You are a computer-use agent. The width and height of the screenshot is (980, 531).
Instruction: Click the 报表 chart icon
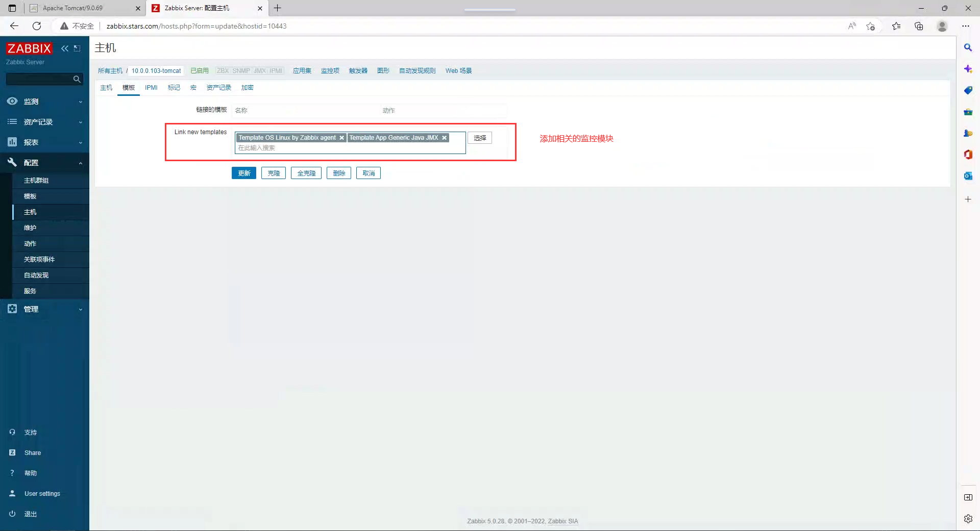click(x=12, y=142)
